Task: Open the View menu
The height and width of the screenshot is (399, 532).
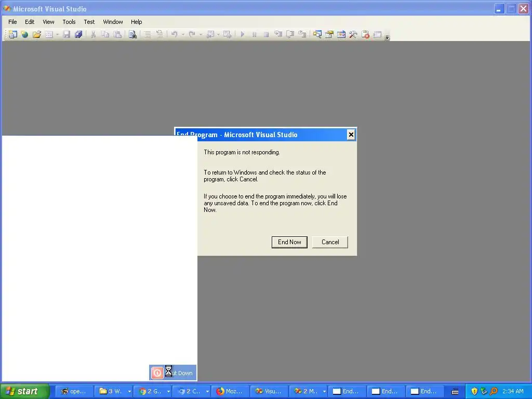Action: click(x=48, y=22)
